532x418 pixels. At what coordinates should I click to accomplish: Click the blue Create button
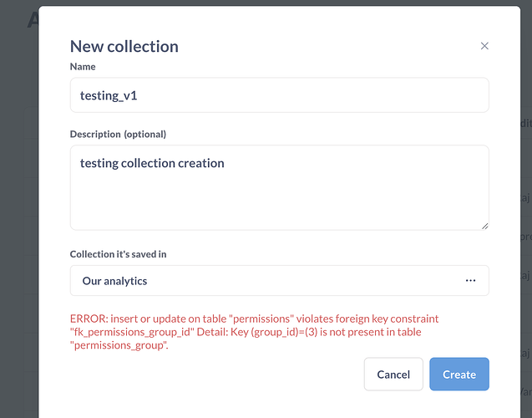[459, 375]
